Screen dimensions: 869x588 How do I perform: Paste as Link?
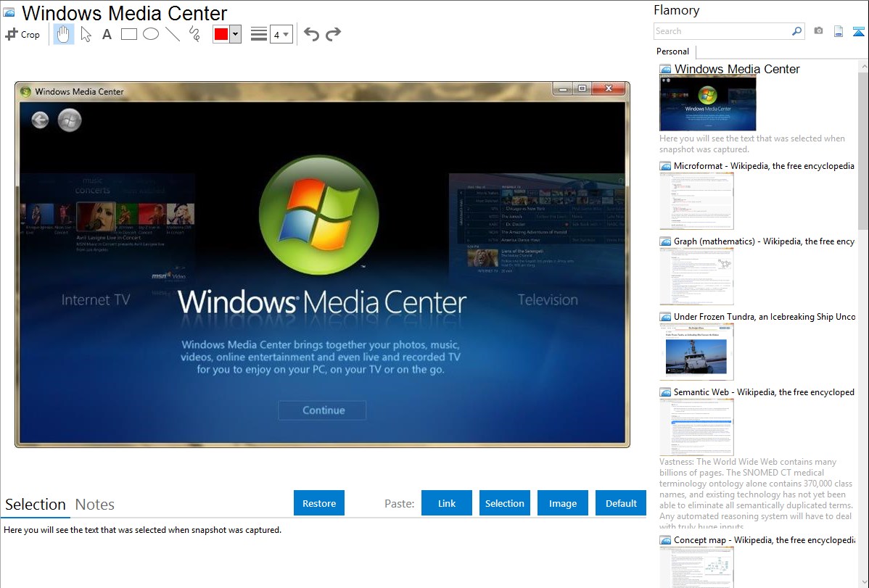(x=447, y=502)
